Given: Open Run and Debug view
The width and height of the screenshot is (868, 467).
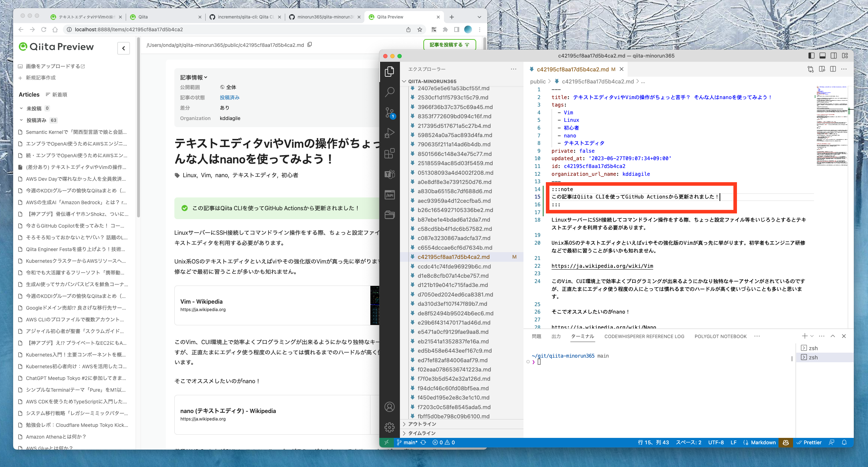Looking at the screenshot, I should (390, 133).
